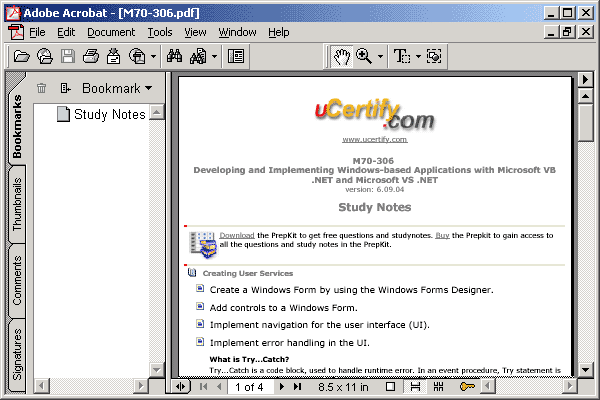
Task: Click the delete bookmark trash icon
Action: 41,88
